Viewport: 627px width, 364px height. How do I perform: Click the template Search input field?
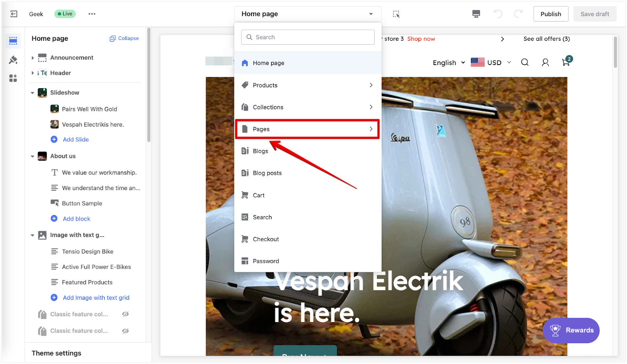click(308, 37)
